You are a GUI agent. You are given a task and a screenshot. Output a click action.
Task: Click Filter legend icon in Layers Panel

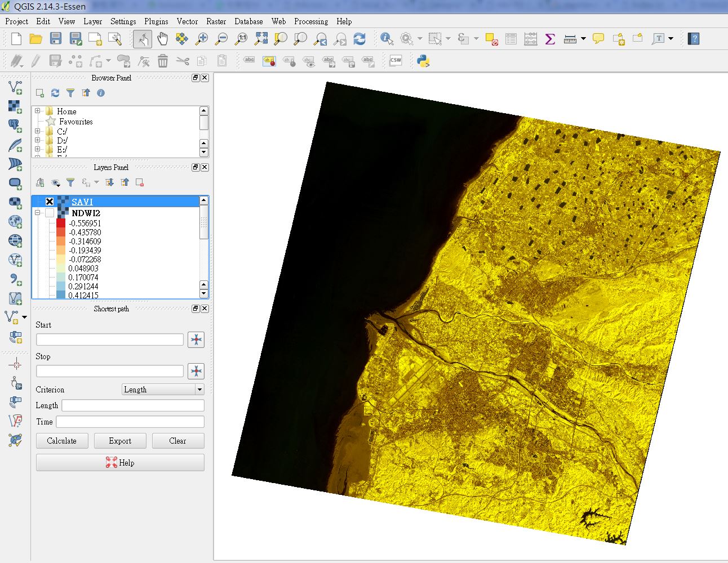pyautogui.click(x=70, y=182)
